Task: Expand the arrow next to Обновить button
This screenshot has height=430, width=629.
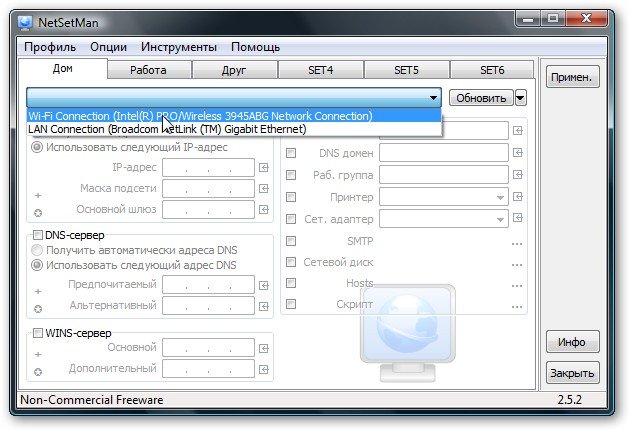Action: point(521,97)
